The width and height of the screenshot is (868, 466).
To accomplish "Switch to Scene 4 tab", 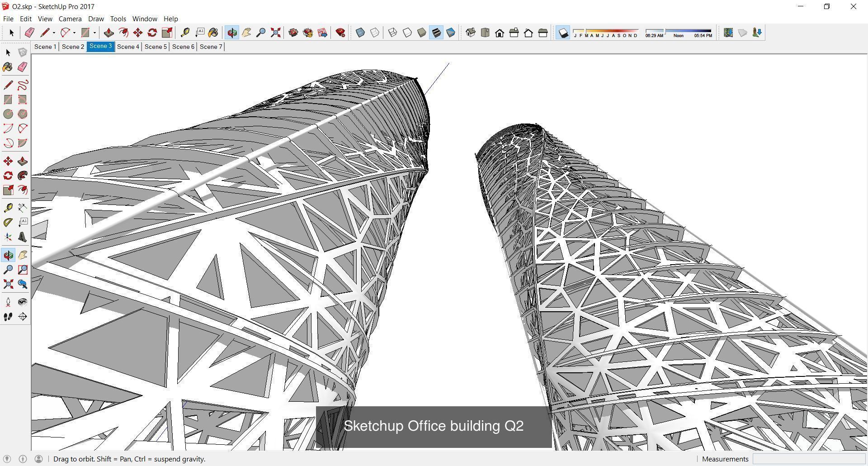I will pos(128,47).
